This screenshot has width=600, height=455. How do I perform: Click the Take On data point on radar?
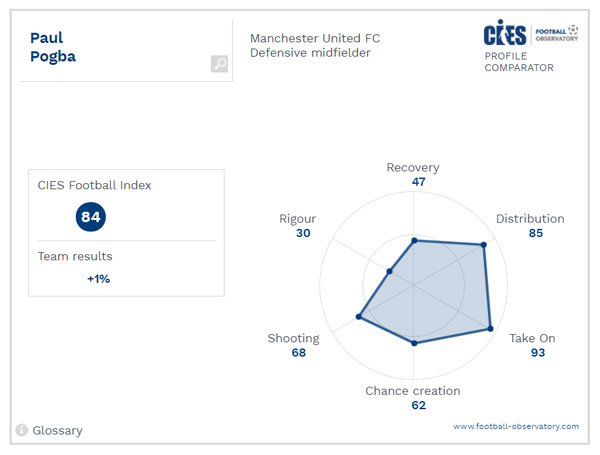491,328
